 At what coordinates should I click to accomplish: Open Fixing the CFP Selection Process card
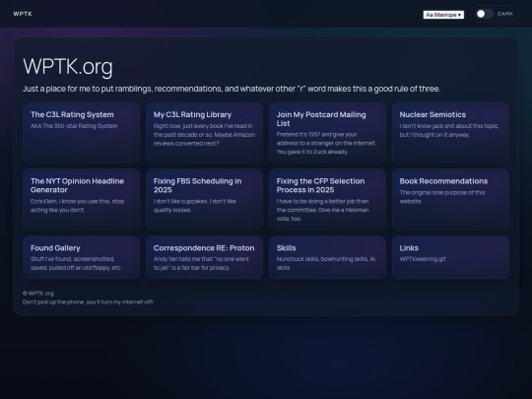coord(327,199)
